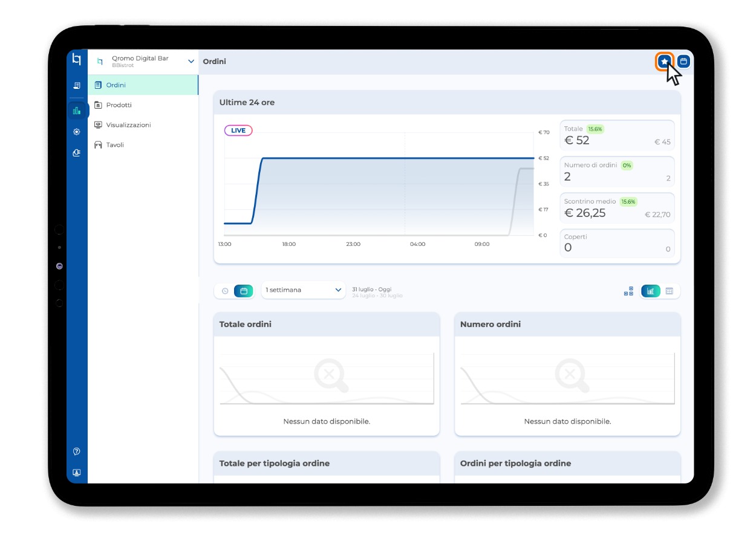
Task: Select Tavoli in the side menu
Action: pos(143,145)
